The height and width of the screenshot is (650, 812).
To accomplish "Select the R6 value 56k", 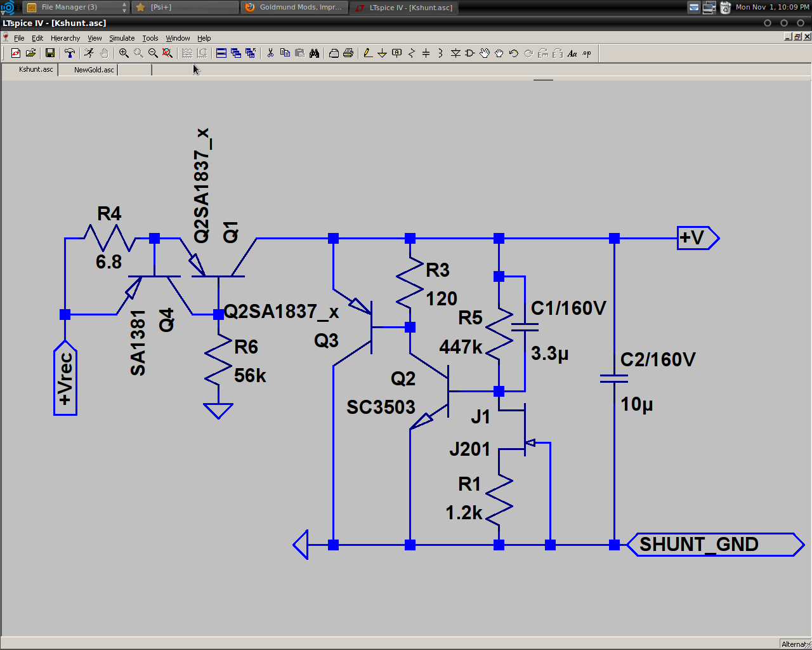I will pos(250,376).
